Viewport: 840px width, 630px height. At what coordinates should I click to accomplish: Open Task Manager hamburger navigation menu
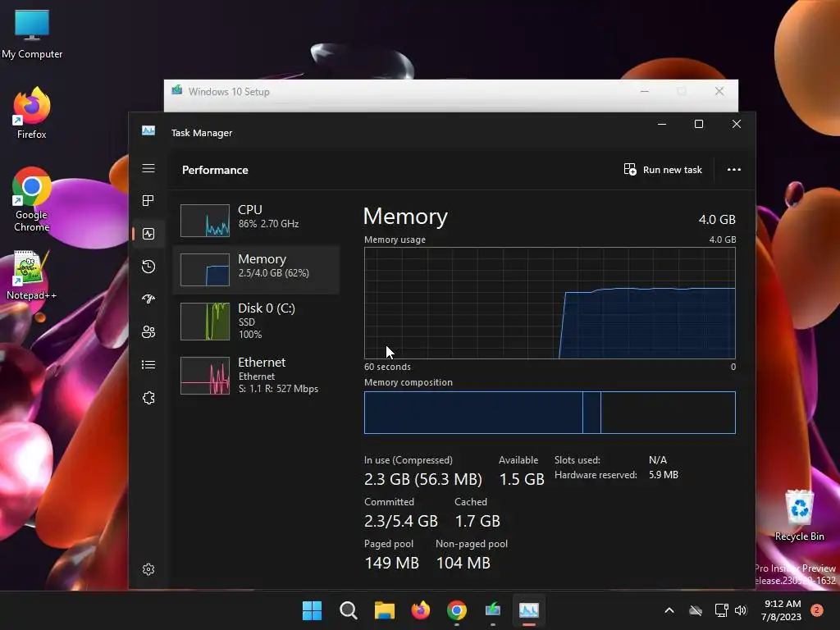point(148,168)
